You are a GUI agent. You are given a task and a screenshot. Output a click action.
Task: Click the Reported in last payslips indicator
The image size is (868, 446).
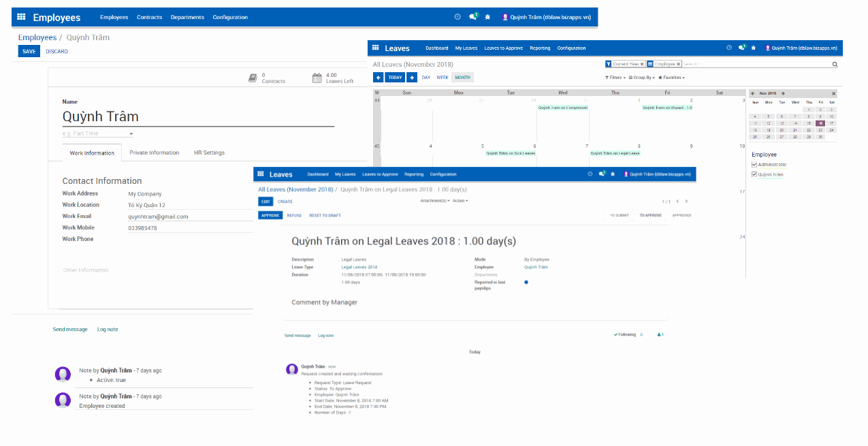pos(526,281)
